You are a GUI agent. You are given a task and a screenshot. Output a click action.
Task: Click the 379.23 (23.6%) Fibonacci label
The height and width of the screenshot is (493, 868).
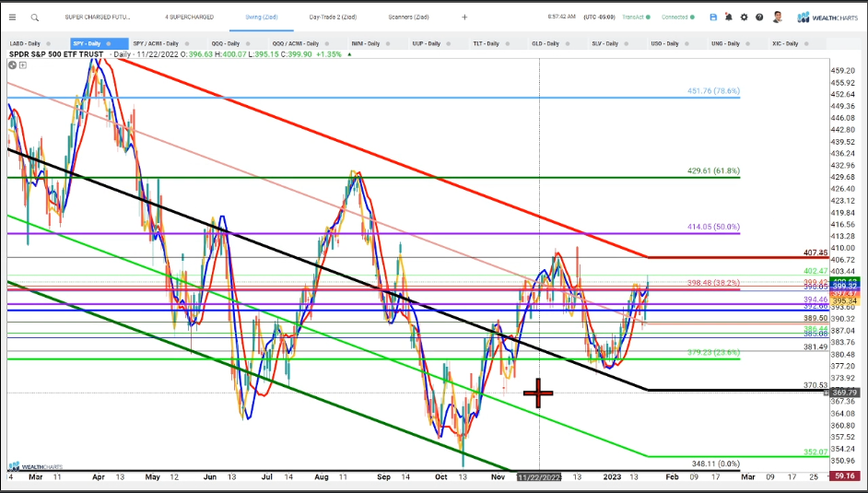(x=713, y=352)
